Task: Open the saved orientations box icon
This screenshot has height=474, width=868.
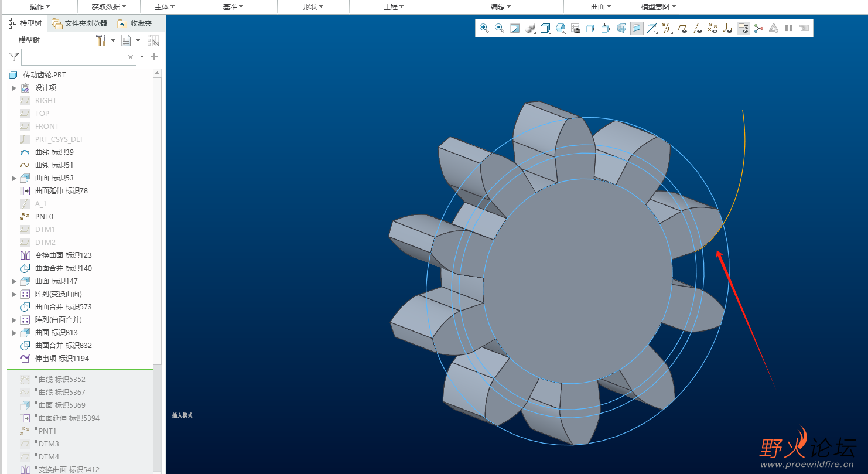Action: 561,28
